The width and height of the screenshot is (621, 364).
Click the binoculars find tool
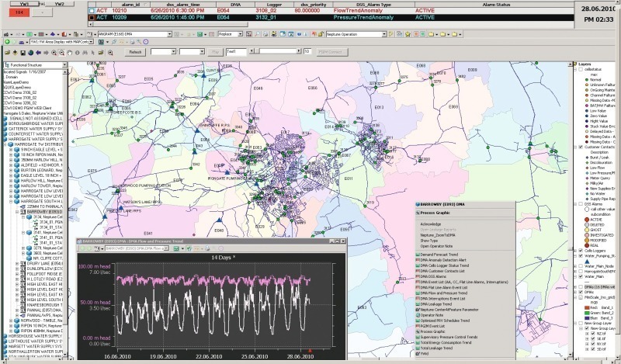pyautogui.click(x=85, y=52)
